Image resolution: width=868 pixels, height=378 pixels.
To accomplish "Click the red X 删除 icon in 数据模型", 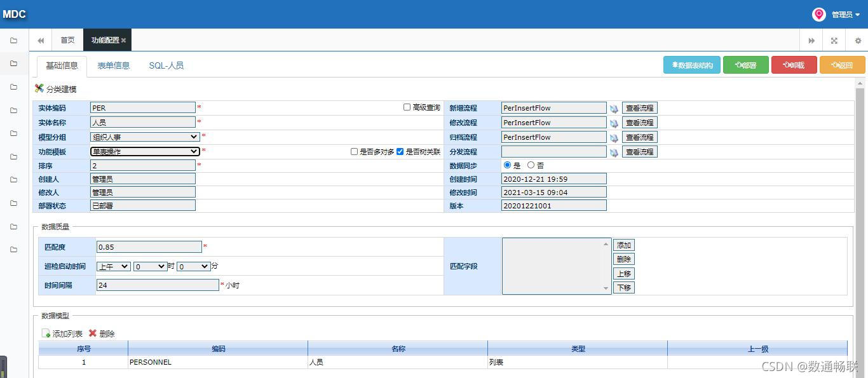I will pyautogui.click(x=93, y=334).
